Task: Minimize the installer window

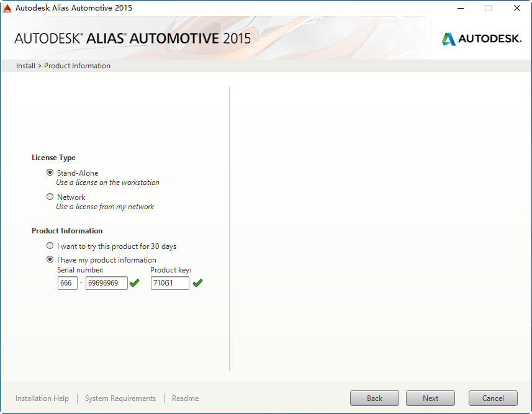Action: point(461,8)
